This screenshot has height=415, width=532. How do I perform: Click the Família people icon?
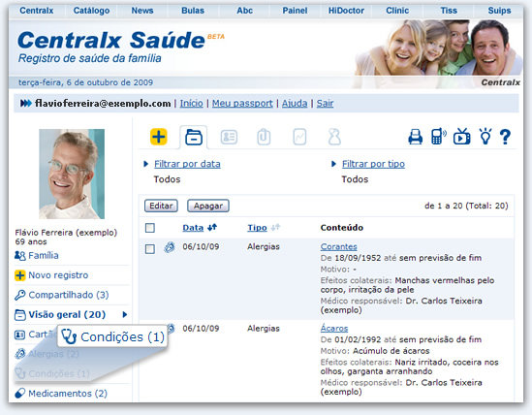point(20,255)
